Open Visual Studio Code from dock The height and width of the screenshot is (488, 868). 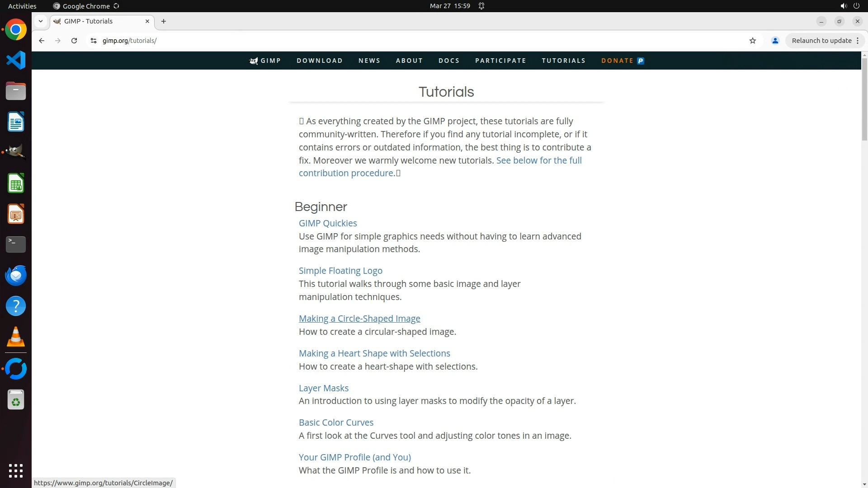click(16, 60)
